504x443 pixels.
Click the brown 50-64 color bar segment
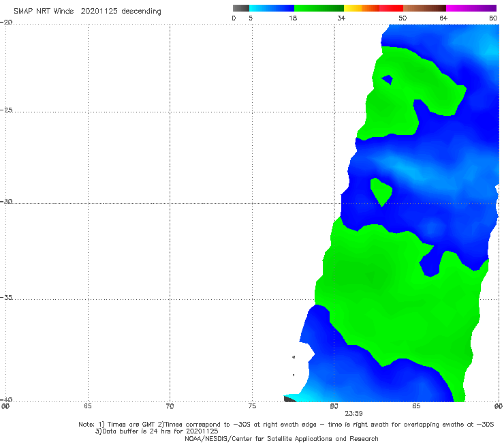click(424, 8)
